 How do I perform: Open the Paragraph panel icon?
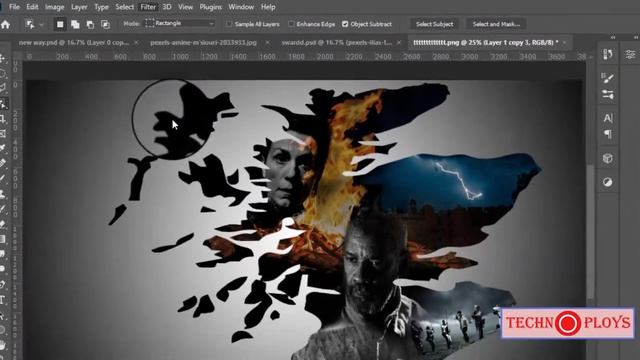point(608,134)
